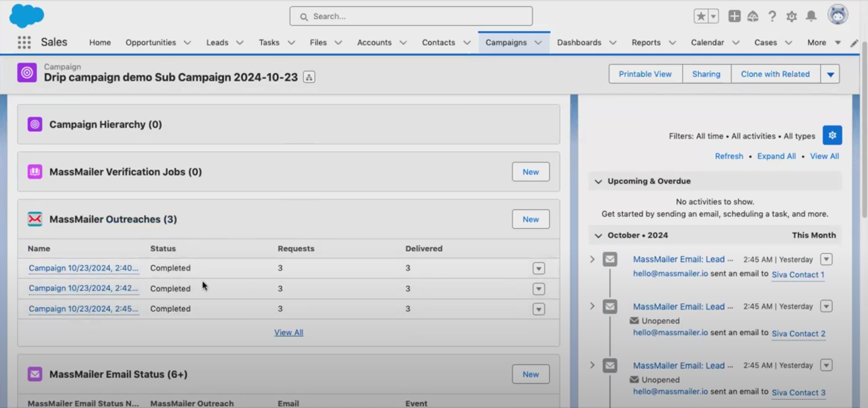This screenshot has height=408, width=868.
Task: Expand the Siva Contact 1 email activity
Action: (592, 259)
